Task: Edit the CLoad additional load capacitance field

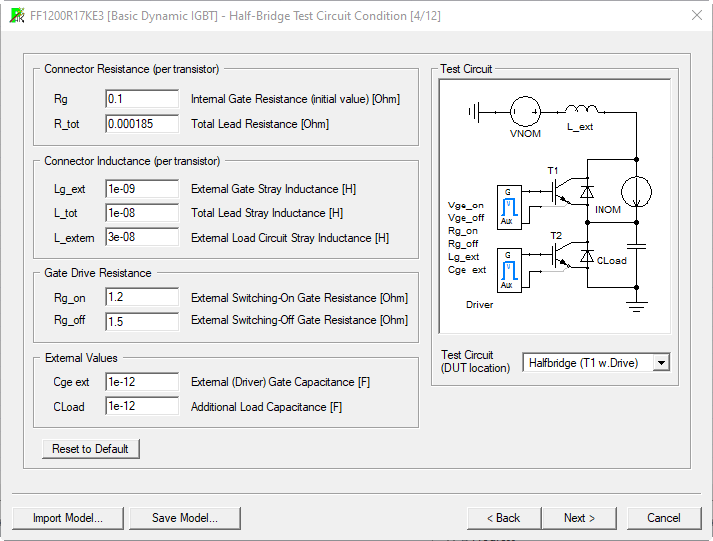Action: (142, 407)
